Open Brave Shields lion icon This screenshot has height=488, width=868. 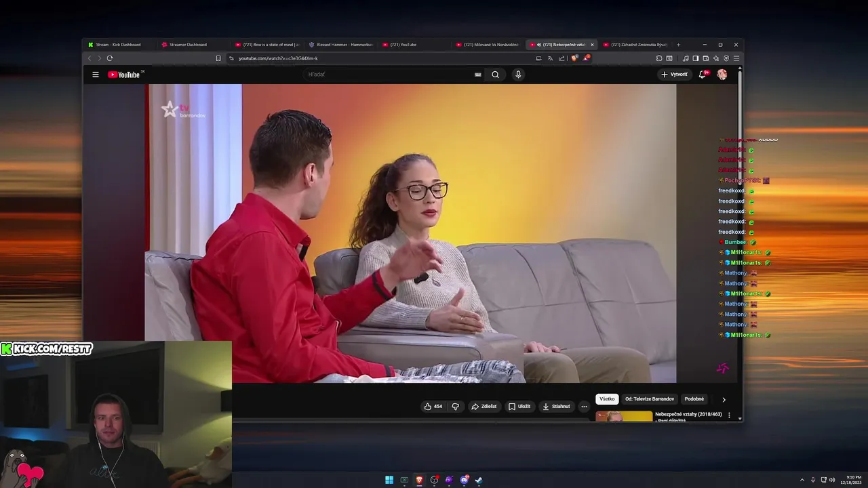pos(574,58)
